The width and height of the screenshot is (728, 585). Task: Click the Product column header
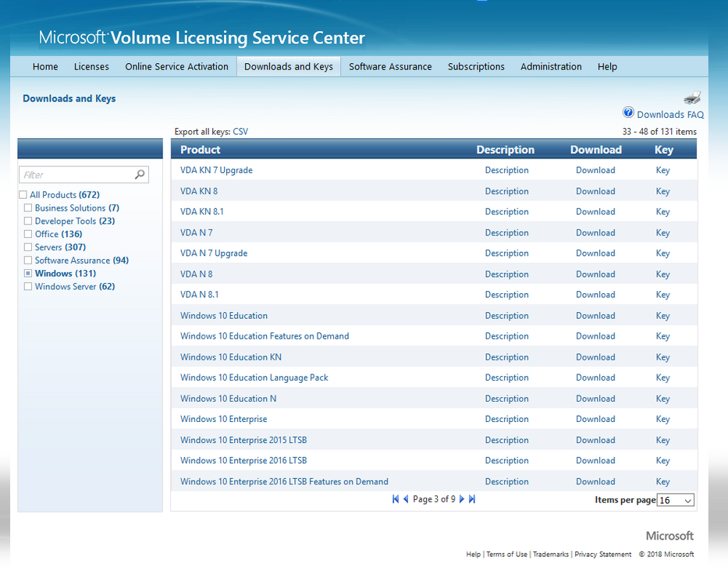[x=200, y=150]
